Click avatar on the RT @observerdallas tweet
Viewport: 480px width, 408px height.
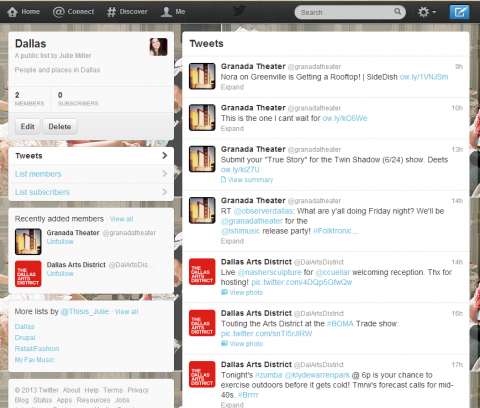point(202,210)
